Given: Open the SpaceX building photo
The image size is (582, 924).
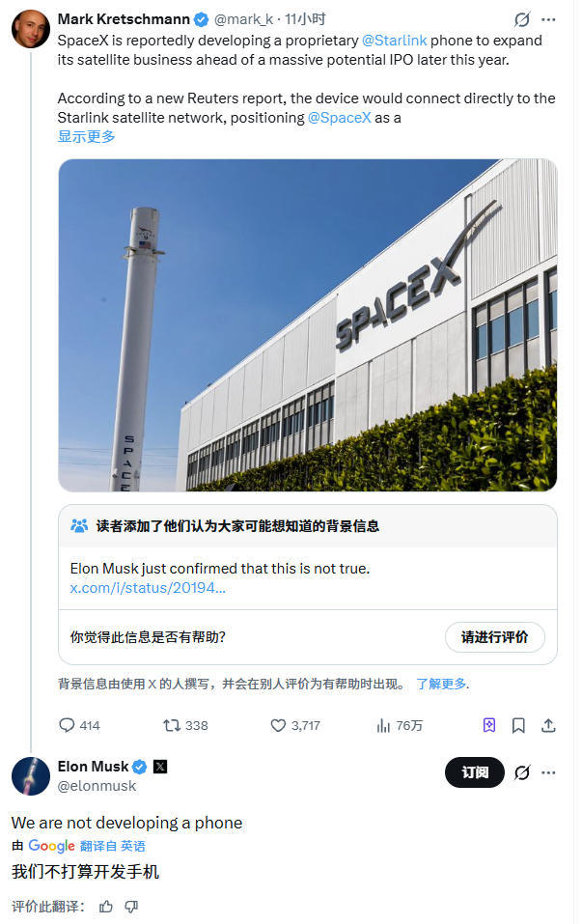Looking at the screenshot, I should [x=308, y=325].
